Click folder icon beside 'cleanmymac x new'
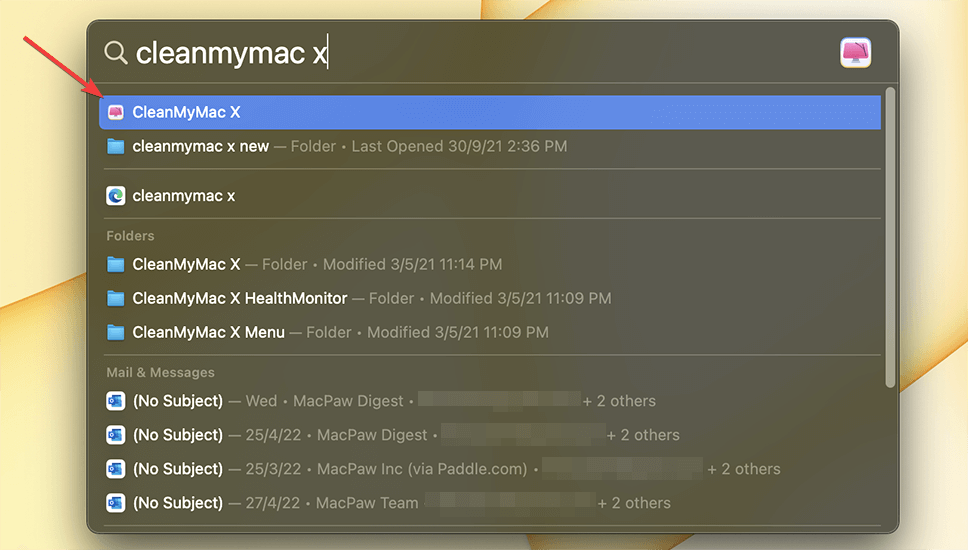Viewport: 968px width, 550px height. coord(115,146)
